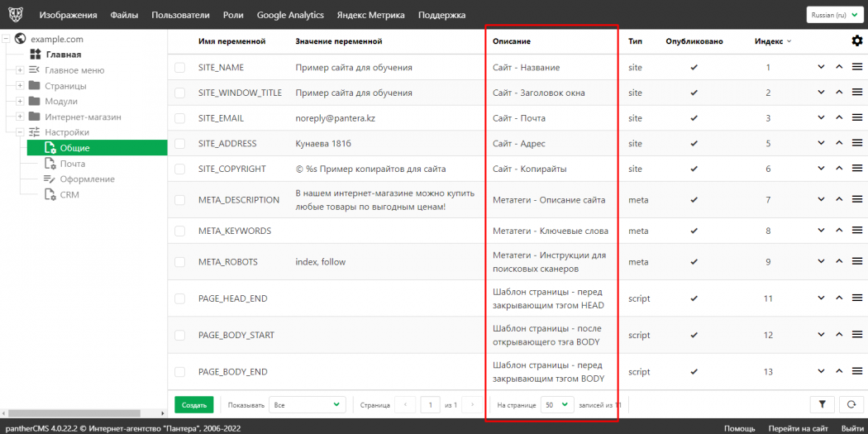
Task: Open the Пользователи menu item
Action: [x=180, y=15]
